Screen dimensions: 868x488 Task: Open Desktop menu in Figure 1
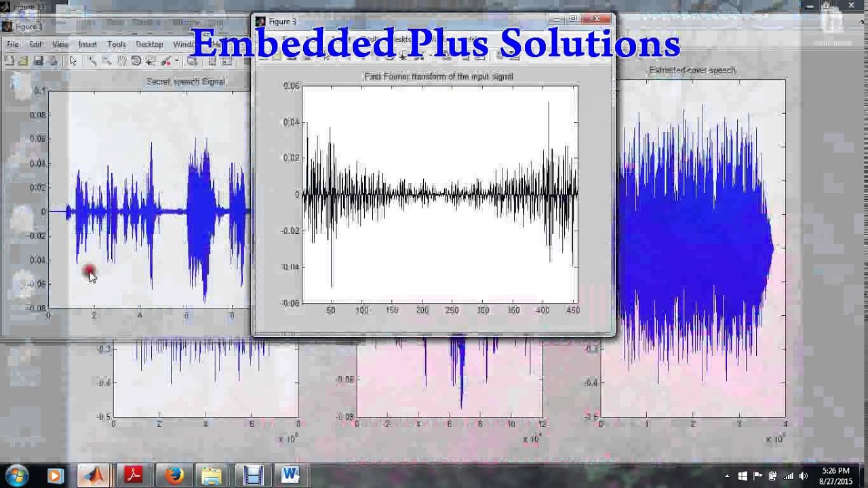(x=149, y=44)
